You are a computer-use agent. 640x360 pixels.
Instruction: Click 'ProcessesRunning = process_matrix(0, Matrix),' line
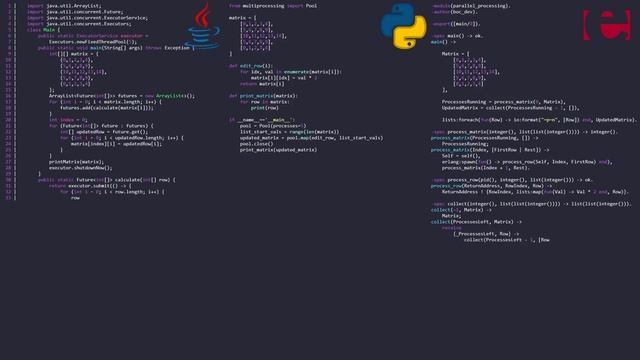click(x=504, y=102)
